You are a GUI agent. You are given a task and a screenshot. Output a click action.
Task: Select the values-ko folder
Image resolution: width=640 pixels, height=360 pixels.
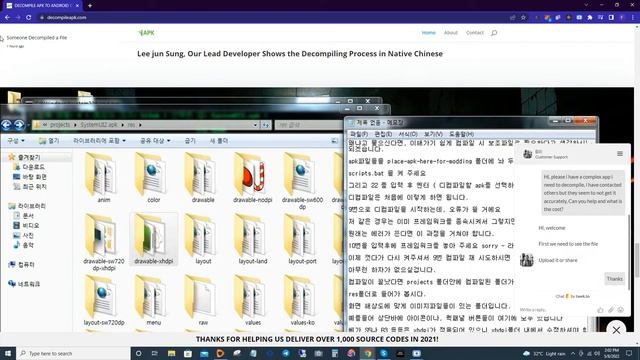[x=302, y=300]
